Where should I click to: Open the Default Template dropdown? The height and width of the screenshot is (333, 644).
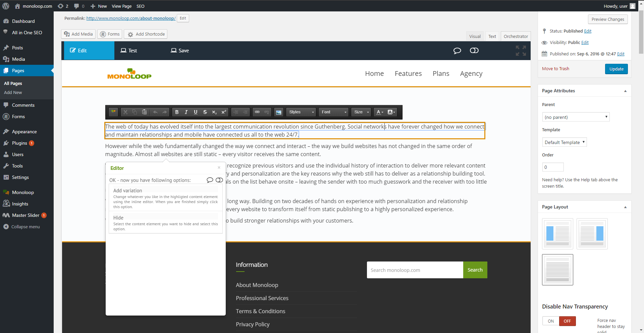(565, 142)
